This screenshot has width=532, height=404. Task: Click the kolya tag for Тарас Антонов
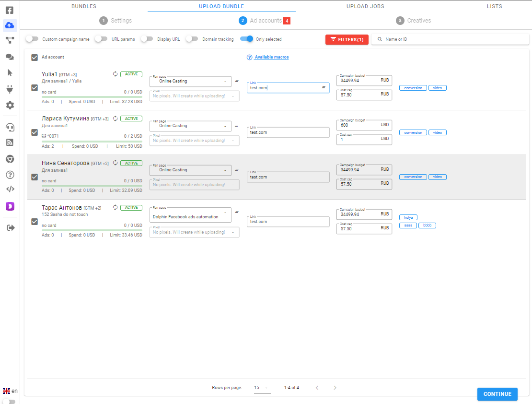[x=408, y=217]
